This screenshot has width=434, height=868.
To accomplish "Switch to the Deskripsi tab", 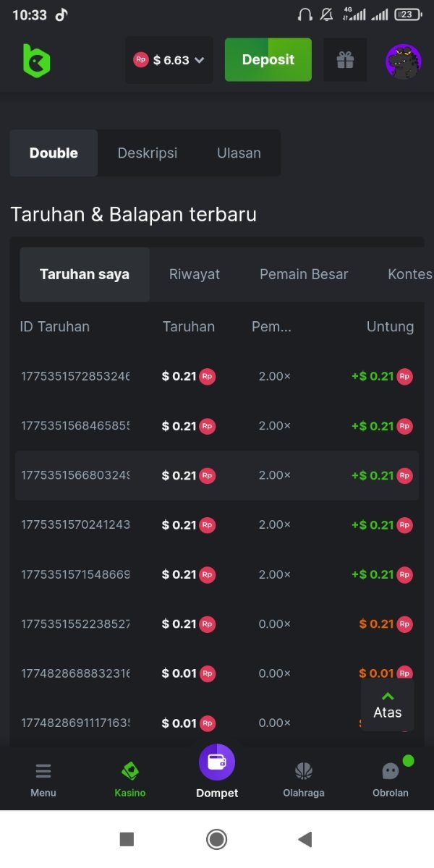I will point(148,153).
